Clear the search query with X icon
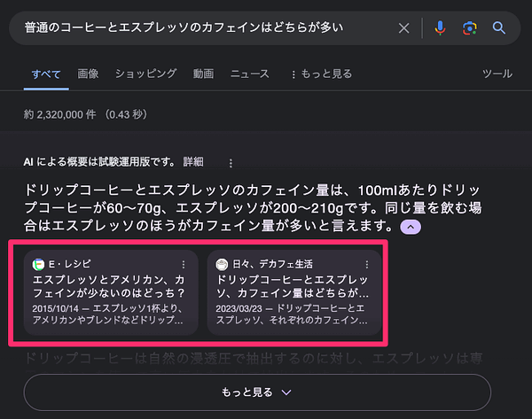Viewport: 532px width, 419px height. coord(403,27)
